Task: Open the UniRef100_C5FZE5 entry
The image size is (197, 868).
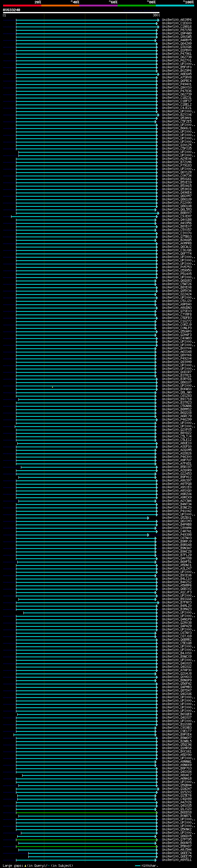Action: 176,121
